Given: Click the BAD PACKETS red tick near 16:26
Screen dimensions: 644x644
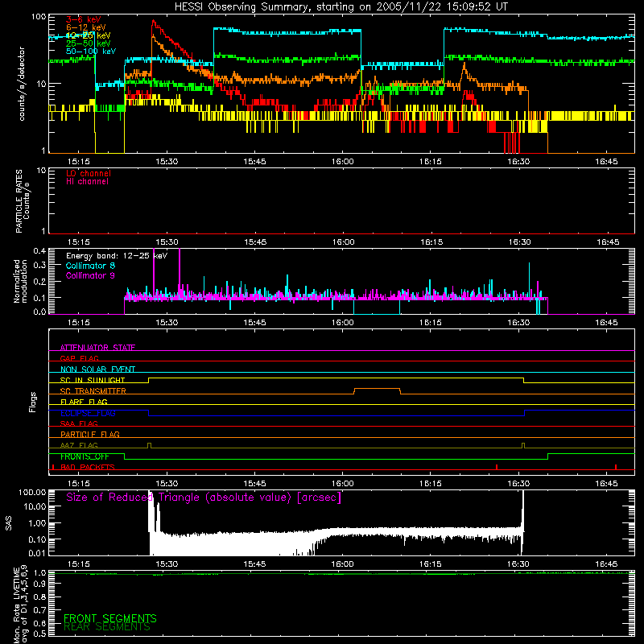Looking at the screenshot, I should [x=497, y=467].
